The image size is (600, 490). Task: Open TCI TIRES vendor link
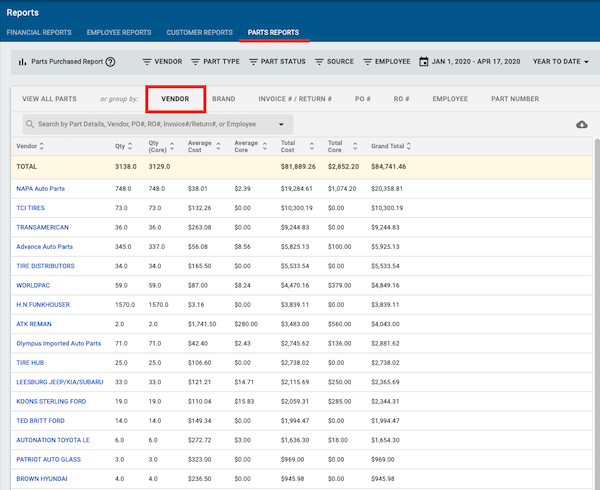(x=31, y=208)
